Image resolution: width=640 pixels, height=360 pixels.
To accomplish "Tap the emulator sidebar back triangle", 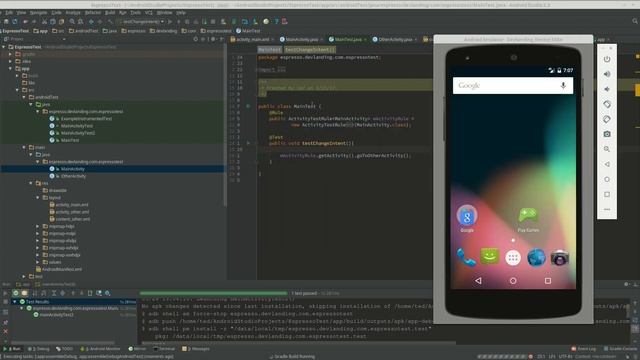I will click(607, 164).
